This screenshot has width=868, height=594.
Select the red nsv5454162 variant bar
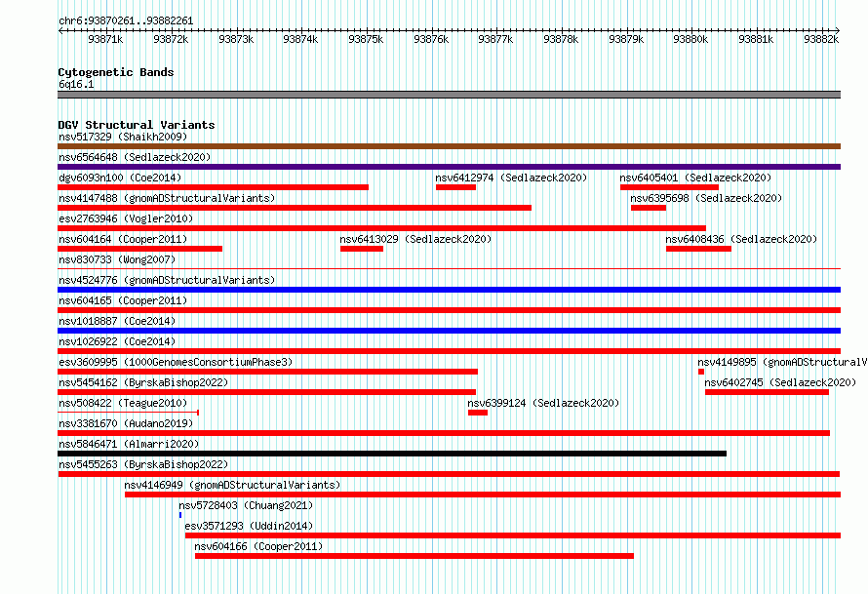[x=267, y=392]
